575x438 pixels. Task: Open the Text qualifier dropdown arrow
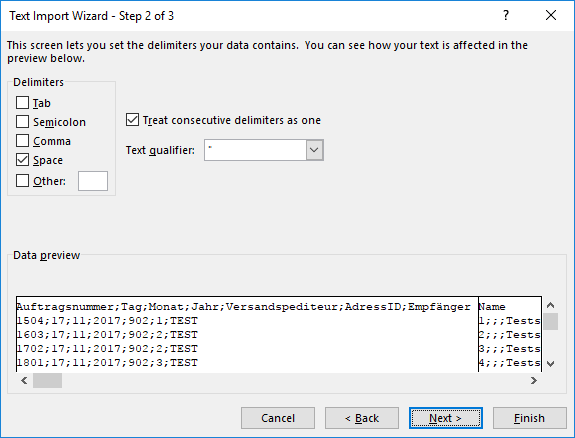point(315,150)
